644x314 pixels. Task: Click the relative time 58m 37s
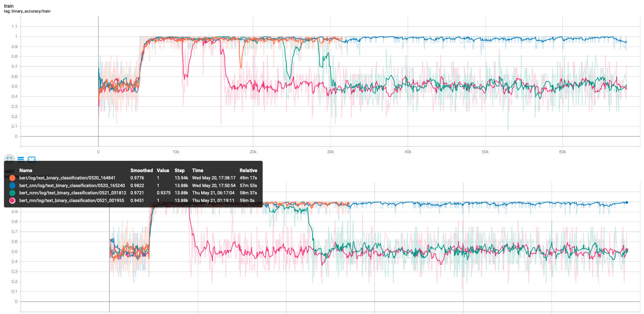tap(248, 193)
